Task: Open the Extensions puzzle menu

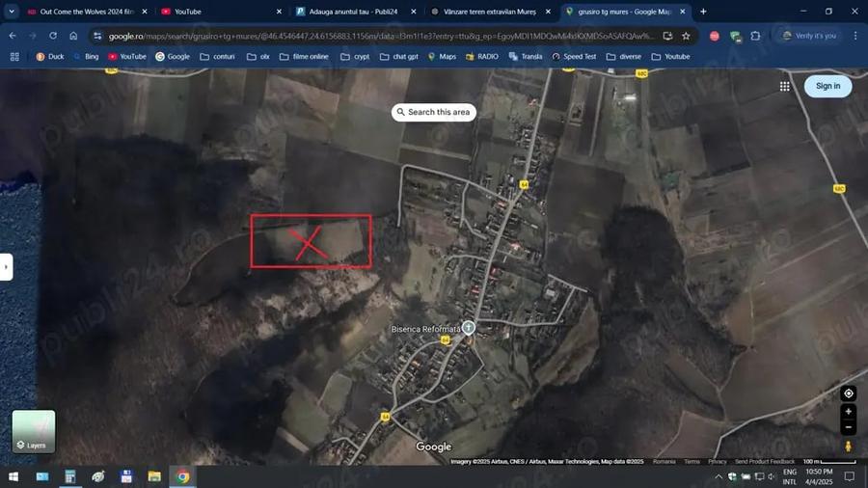Action: pos(755,36)
